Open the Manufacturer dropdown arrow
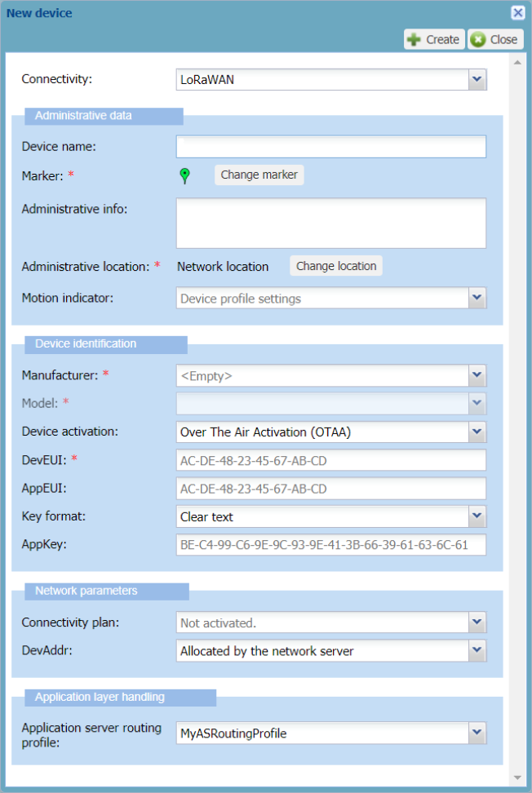 tap(477, 375)
